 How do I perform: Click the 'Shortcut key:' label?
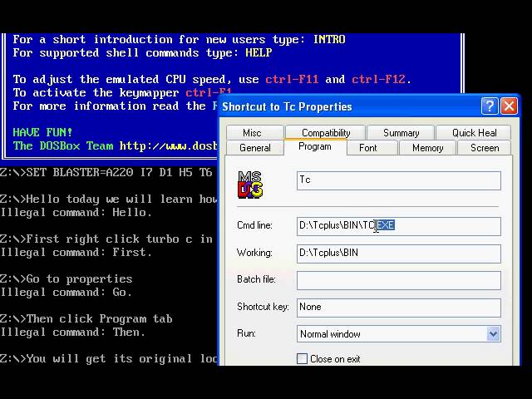263,307
